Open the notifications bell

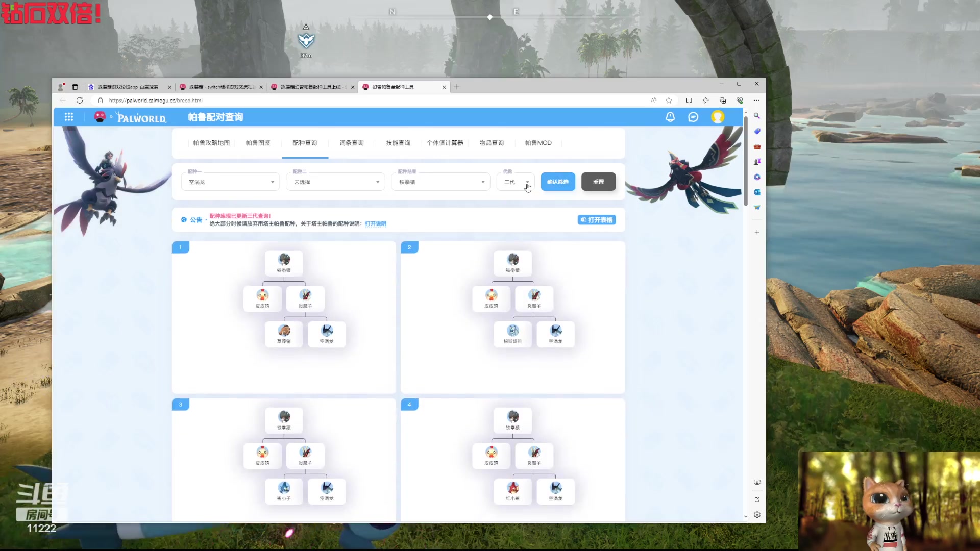pos(670,117)
